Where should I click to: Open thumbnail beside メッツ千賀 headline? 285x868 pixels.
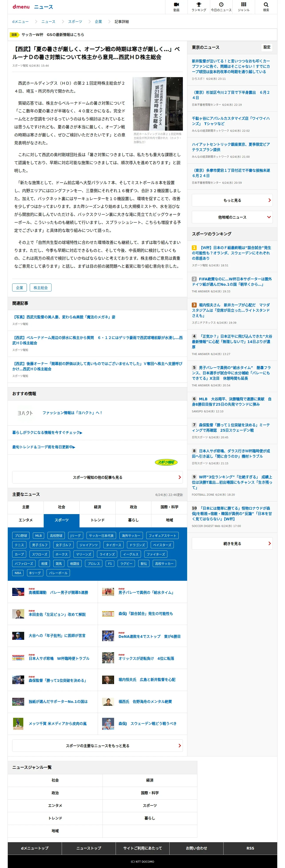[18, 723]
